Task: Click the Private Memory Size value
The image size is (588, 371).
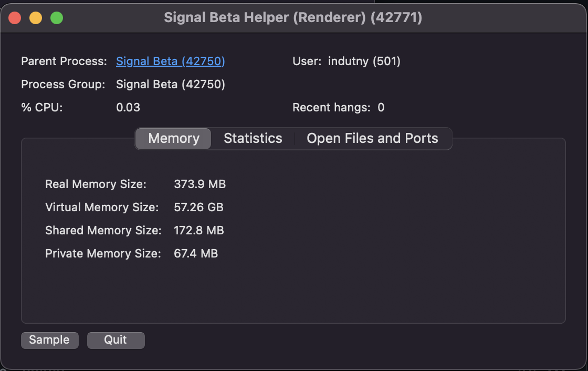Action: [x=196, y=253]
